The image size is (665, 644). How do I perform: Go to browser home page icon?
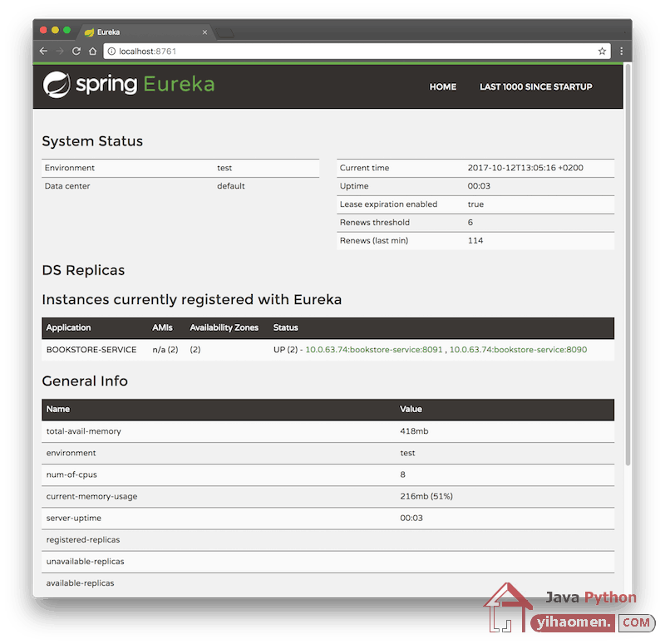pyautogui.click(x=93, y=52)
